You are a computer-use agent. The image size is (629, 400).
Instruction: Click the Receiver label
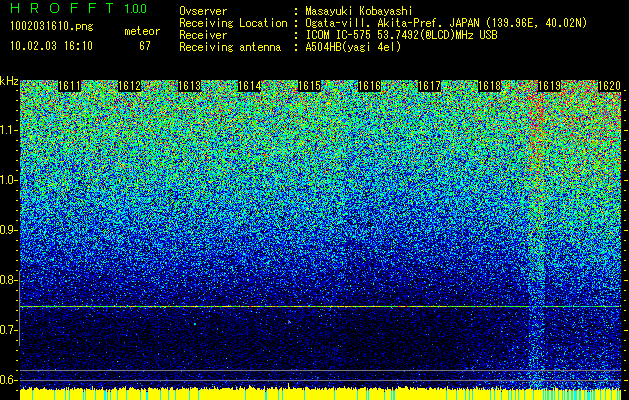[x=203, y=35]
